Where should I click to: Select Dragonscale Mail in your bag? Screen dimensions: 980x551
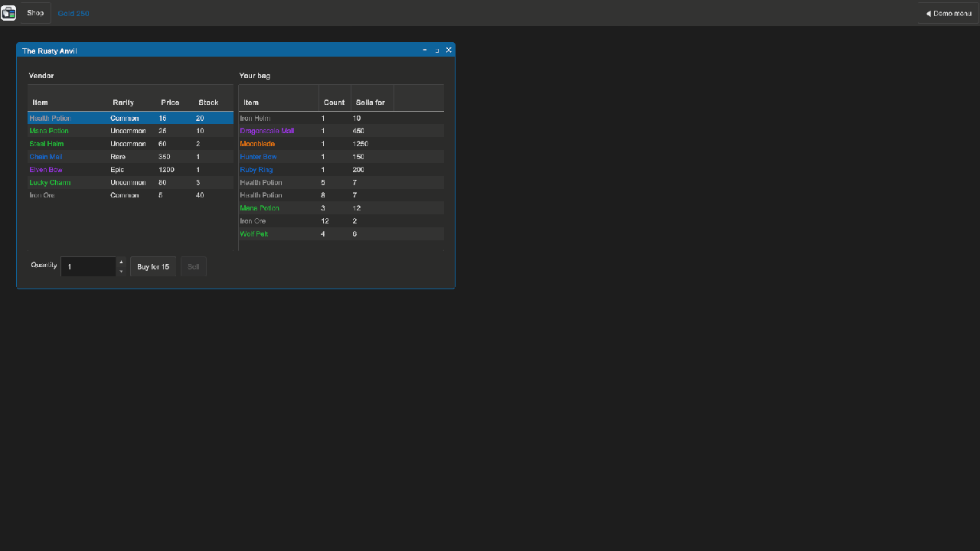click(341, 131)
